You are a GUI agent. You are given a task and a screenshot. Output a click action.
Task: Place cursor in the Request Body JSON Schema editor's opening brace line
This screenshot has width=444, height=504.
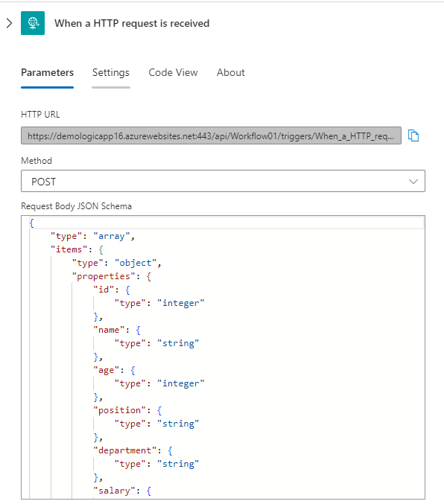tap(226, 223)
